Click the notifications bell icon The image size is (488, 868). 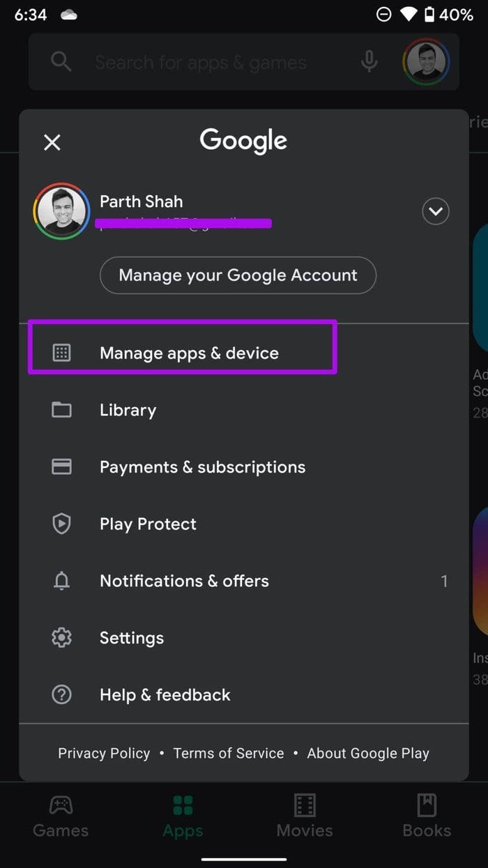tap(62, 581)
